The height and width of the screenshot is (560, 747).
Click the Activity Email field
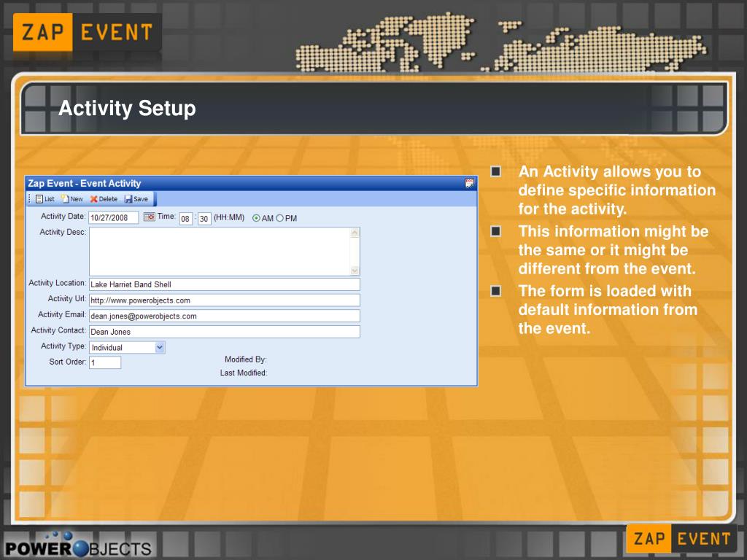pos(225,316)
